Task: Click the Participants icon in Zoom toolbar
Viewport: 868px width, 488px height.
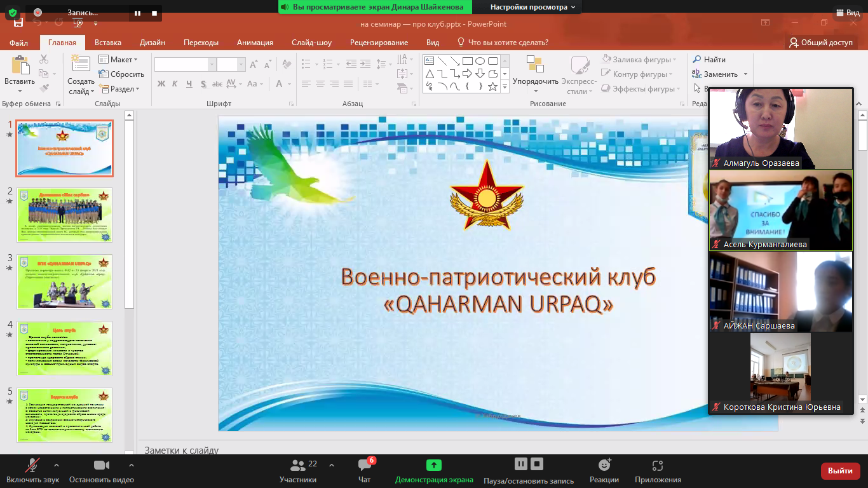Action: (x=297, y=466)
